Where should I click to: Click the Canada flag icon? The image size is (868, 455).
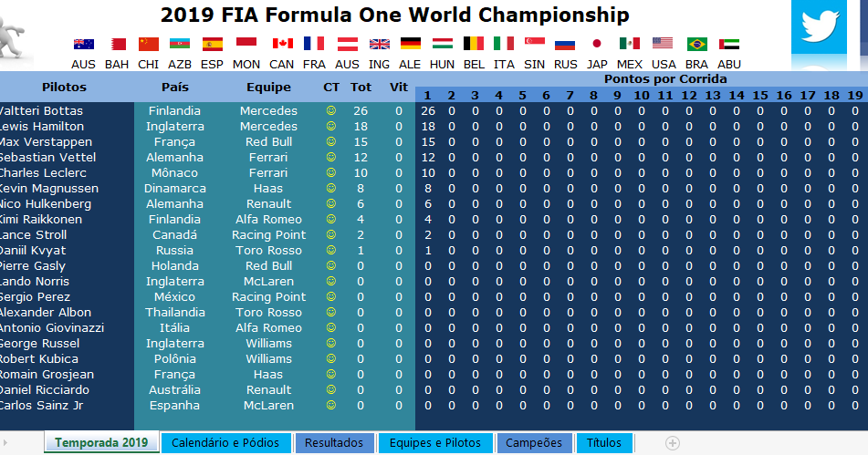pyautogui.click(x=282, y=44)
